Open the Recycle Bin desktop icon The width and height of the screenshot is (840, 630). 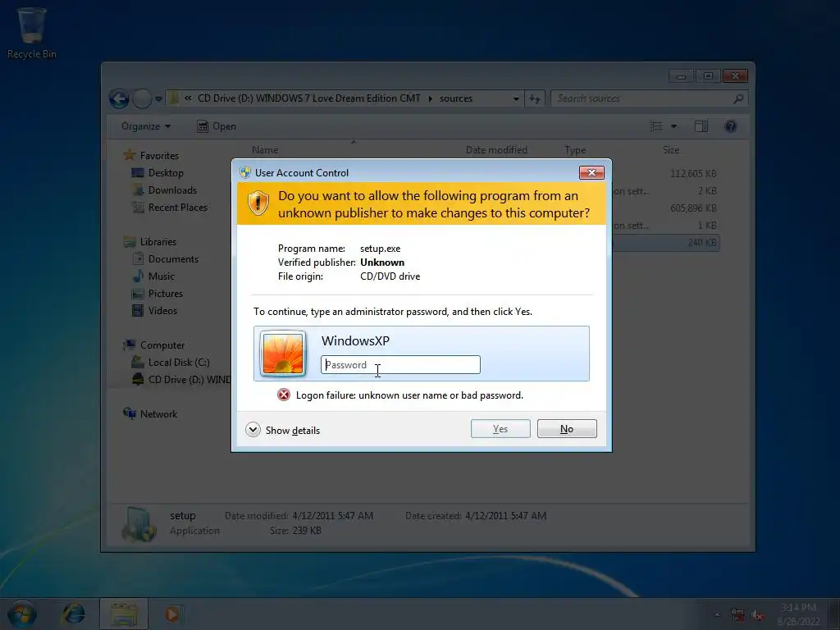(31, 33)
